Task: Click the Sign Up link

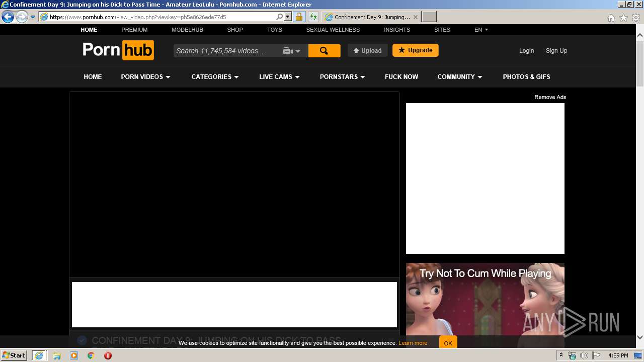Action: click(556, 51)
